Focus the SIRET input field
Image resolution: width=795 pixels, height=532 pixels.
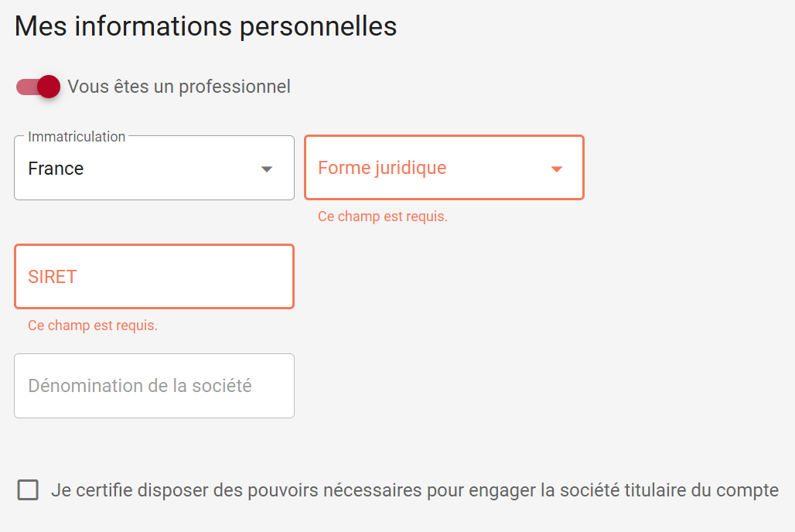pyautogui.click(x=154, y=277)
